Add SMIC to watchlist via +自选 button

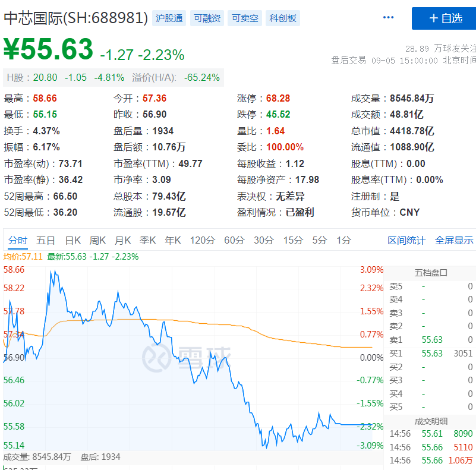pyautogui.click(x=443, y=18)
